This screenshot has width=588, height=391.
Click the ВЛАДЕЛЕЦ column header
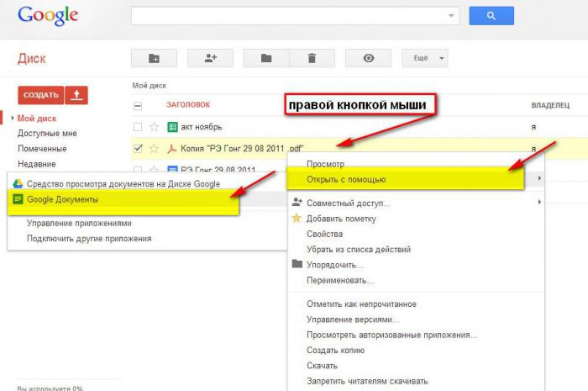coord(550,105)
